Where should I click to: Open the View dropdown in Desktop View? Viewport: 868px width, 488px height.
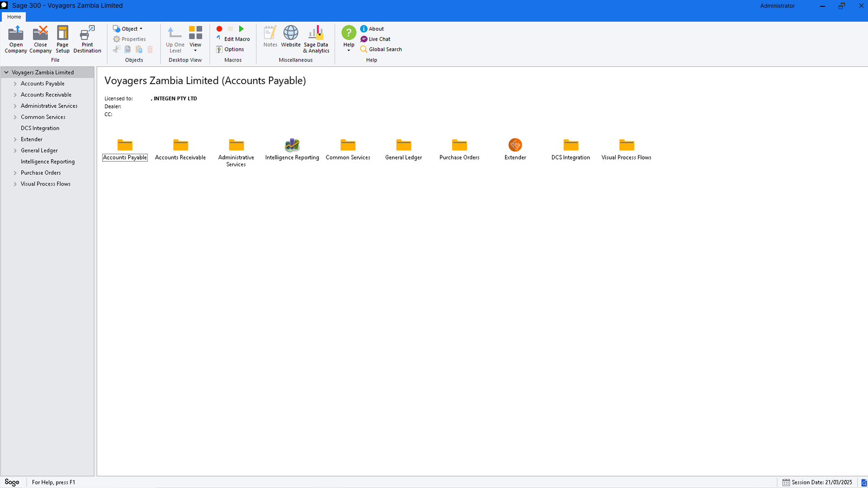195,39
